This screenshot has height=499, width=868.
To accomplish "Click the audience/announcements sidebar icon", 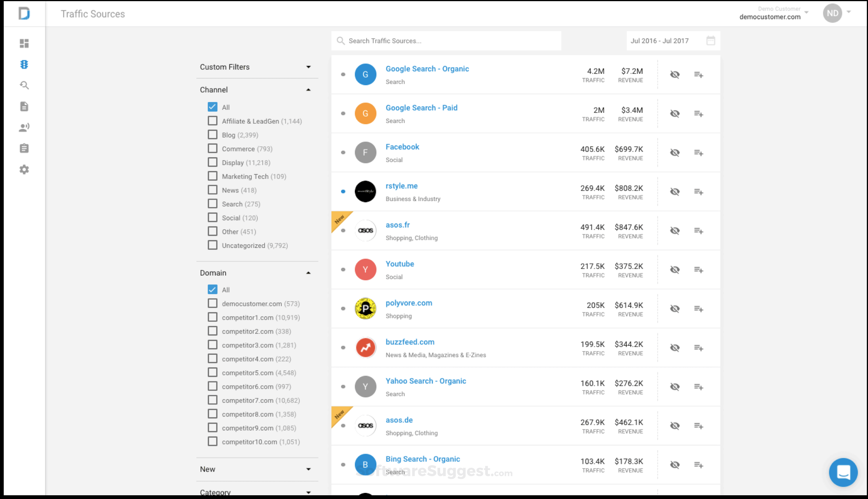I will (24, 127).
